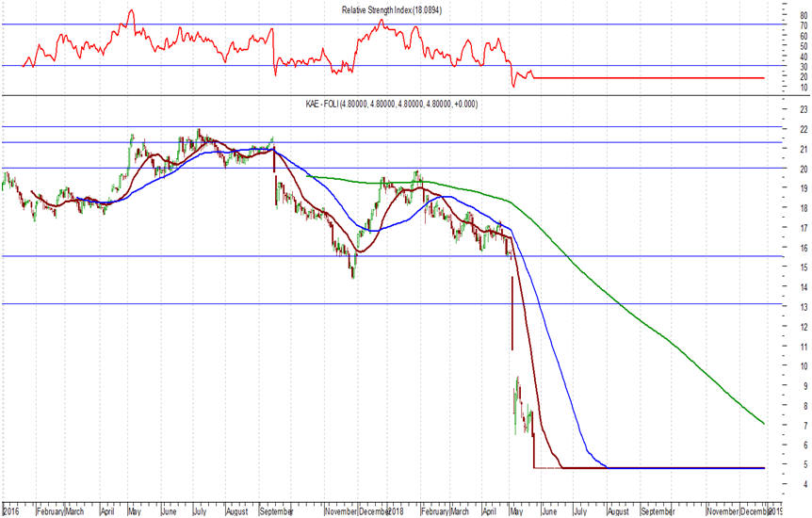Select the 60 label on the RSI axis
Viewport: 812px width, 518px height.
pyautogui.click(x=804, y=36)
